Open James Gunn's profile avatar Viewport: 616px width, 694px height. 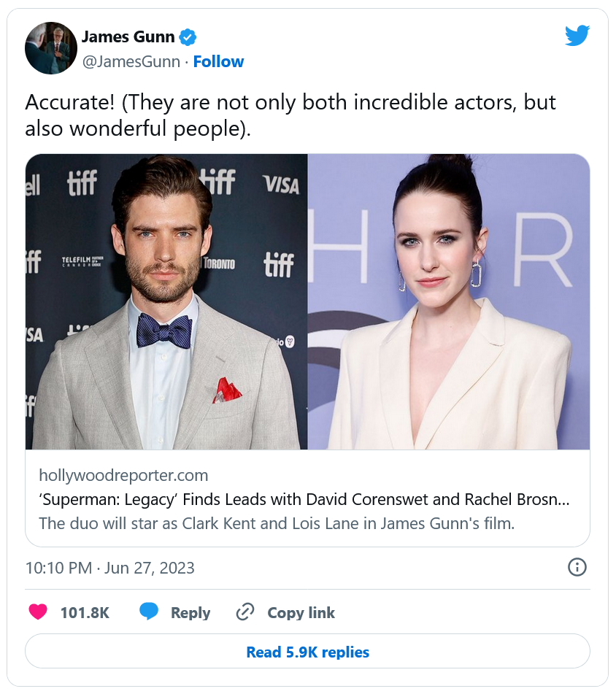pyautogui.click(x=51, y=48)
